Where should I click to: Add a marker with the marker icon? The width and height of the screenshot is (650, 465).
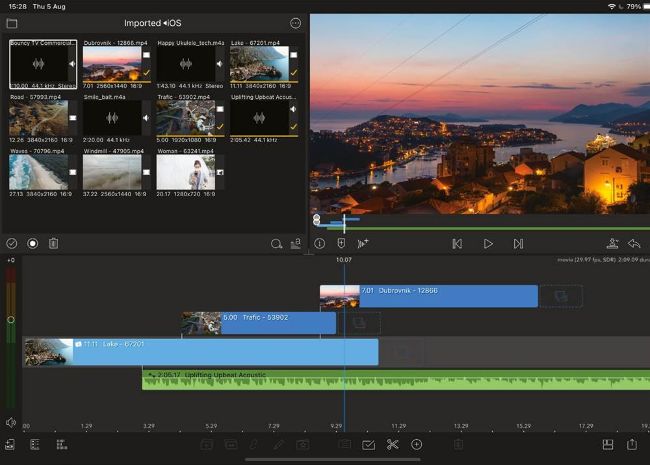341,243
